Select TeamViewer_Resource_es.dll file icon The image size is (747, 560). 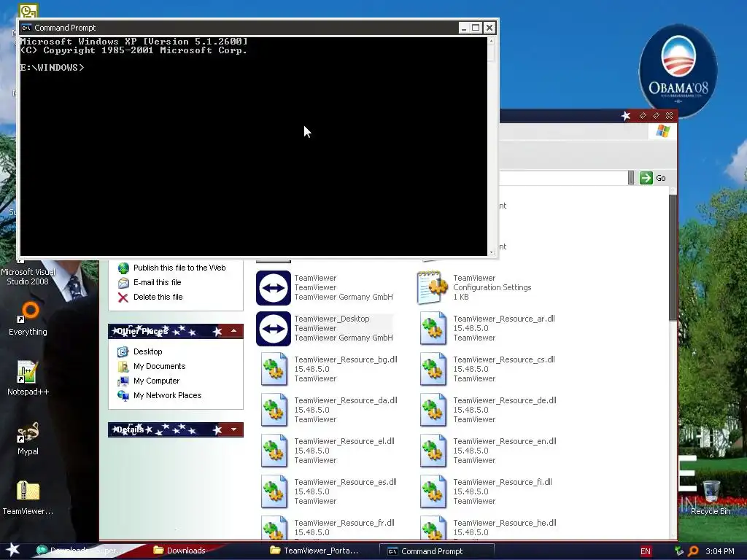coord(274,492)
